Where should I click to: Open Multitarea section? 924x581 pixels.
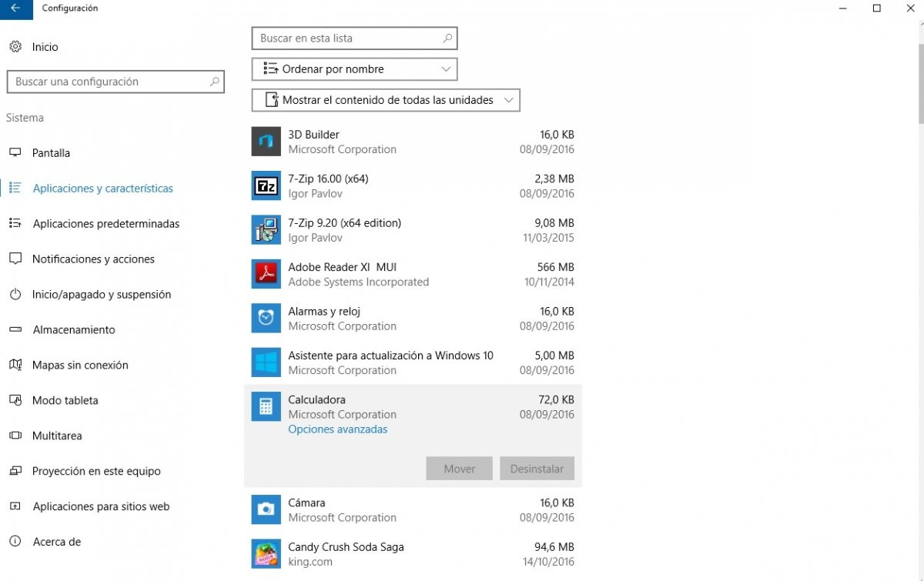point(57,436)
